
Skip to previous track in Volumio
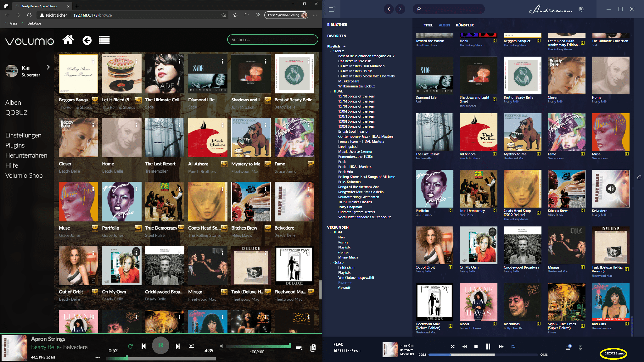click(143, 346)
